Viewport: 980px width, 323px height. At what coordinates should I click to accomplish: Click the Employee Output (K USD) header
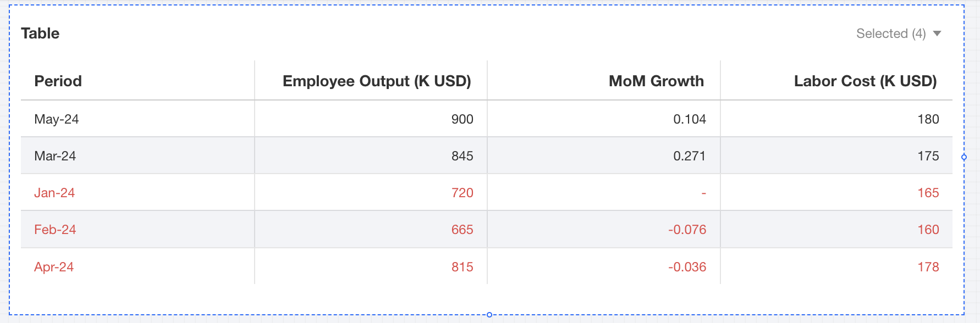(x=377, y=81)
